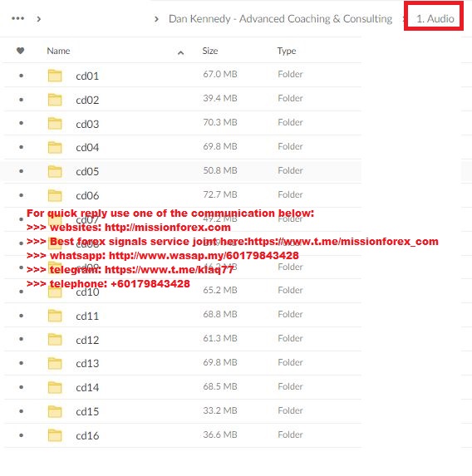Click the 33.2 MB size value
The height and width of the screenshot is (476, 472).
click(220, 410)
